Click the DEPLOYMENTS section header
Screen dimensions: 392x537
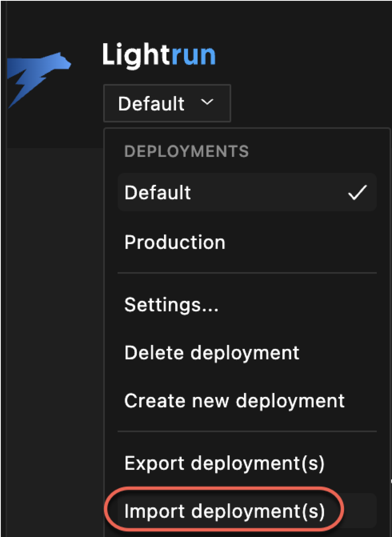point(186,152)
